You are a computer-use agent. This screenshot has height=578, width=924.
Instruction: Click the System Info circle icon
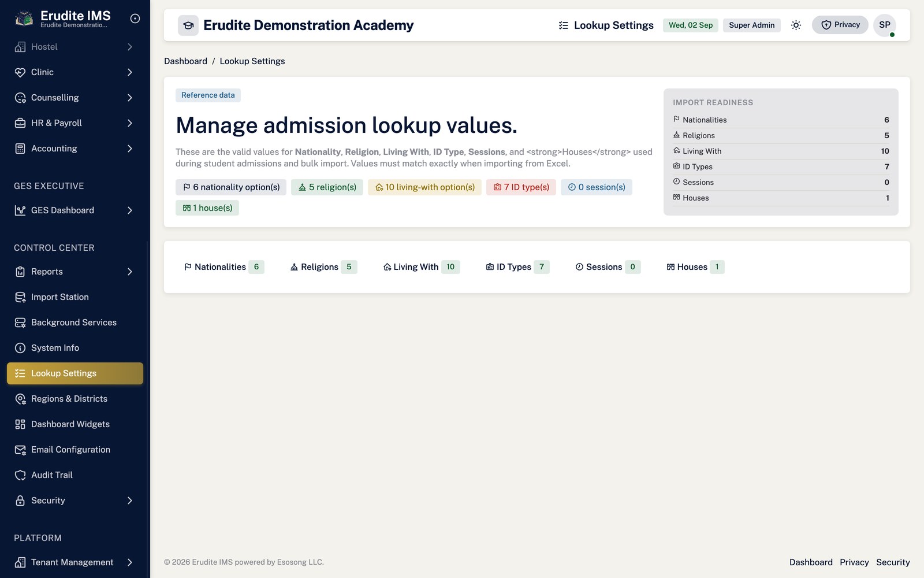coord(20,348)
